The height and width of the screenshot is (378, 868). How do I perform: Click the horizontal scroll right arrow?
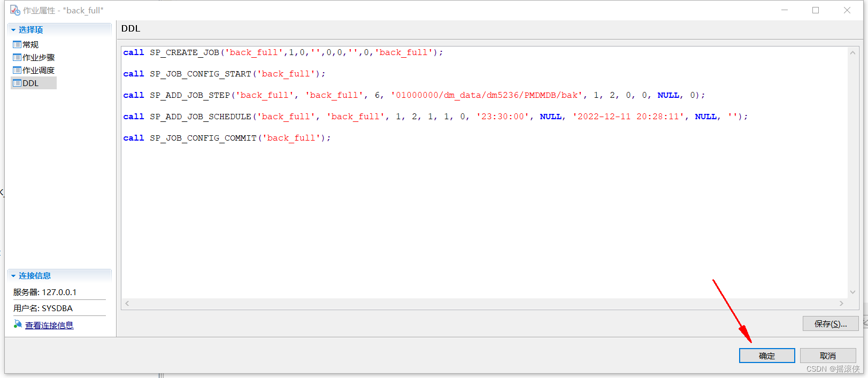click(841, 303)
